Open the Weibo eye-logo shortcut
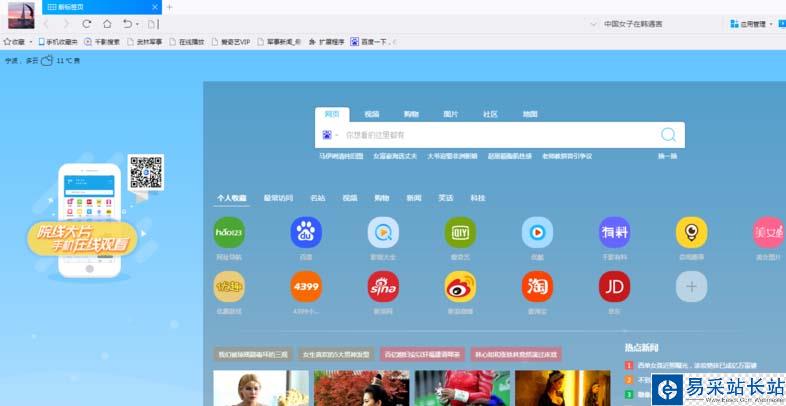The width and height of the screenshot is (786, 406). tap(460, 287)
